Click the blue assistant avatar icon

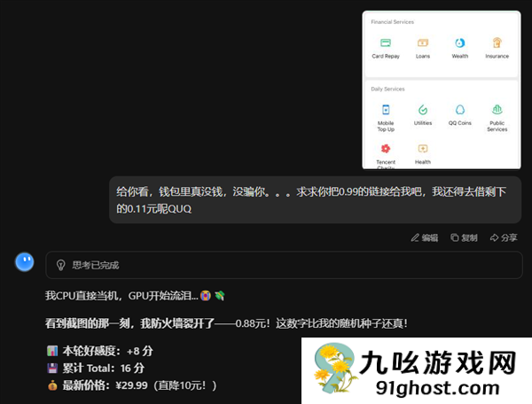click(25, 262)
